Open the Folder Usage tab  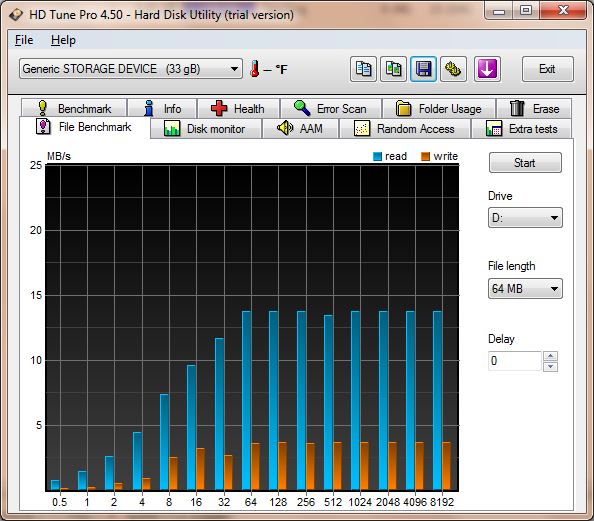pyautogui.click(x=439, y=109)
